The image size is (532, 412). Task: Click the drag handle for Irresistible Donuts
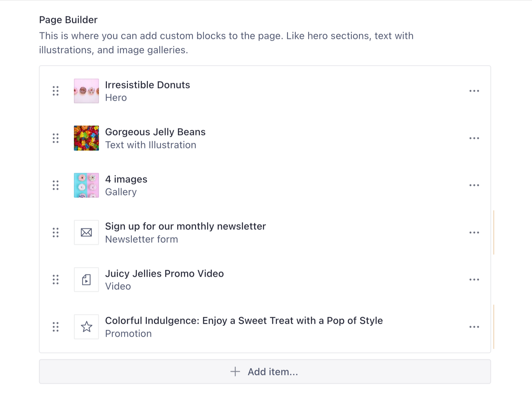[56, 91]
